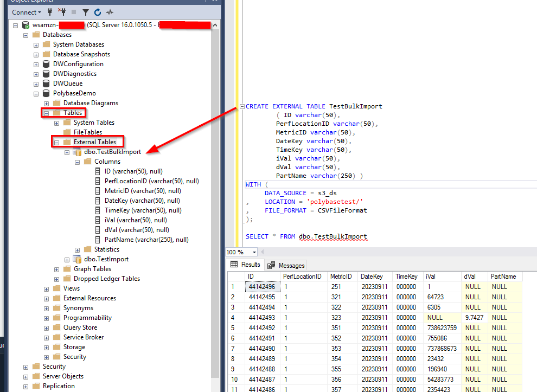Screen dimensions: 537x392
Task: Select the PolybaseDemo database icon
Action: [x=46, y=93]
